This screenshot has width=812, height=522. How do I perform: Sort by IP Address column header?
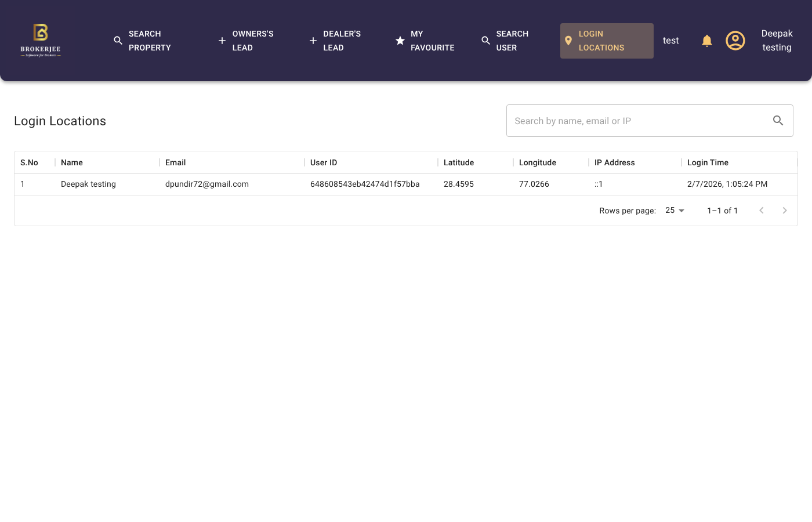[x=614, y=162]
